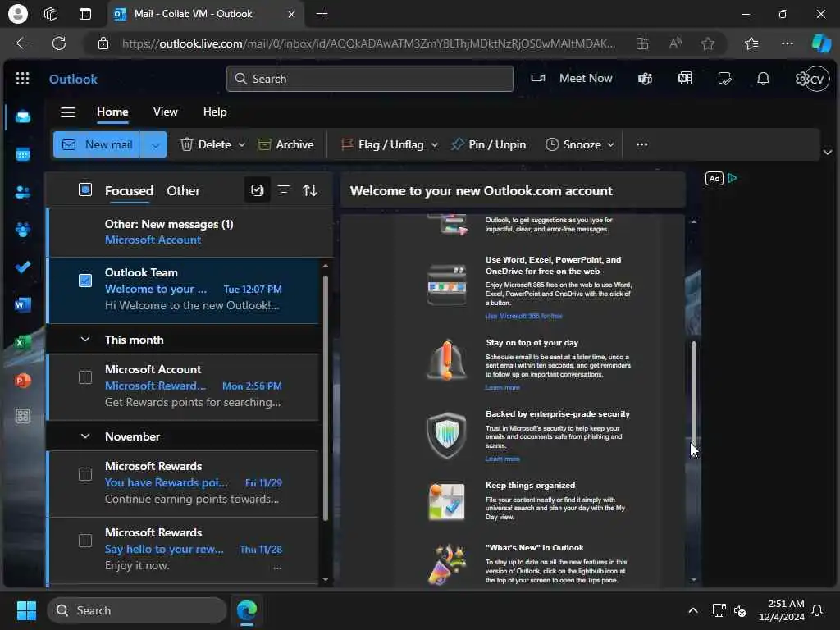Click the browser address bar
The width and height of the screenshot is (840, 630).
(x=368, y=43)
